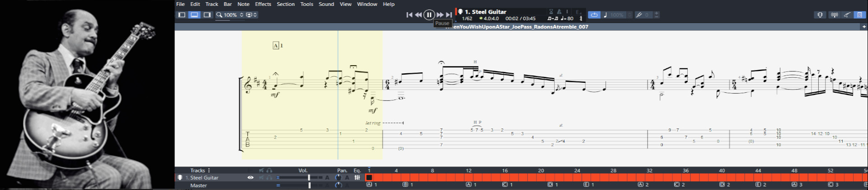Select the WhenYouWishUponAStar_JoePass document tab

517,27
